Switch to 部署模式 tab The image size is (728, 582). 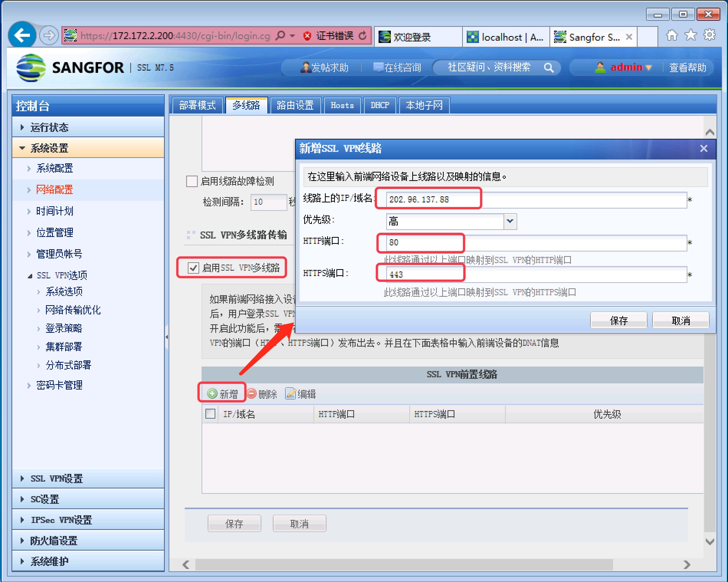[197, 105]
